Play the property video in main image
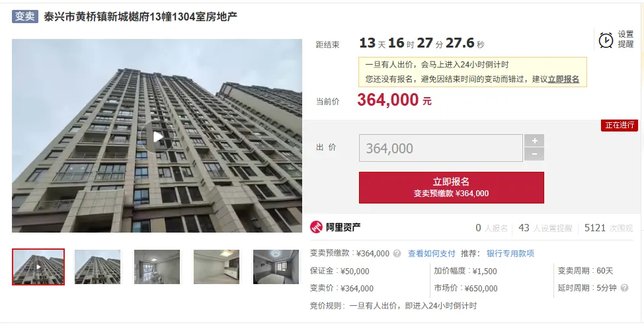The image size is (644, 333). click(157, 137)
